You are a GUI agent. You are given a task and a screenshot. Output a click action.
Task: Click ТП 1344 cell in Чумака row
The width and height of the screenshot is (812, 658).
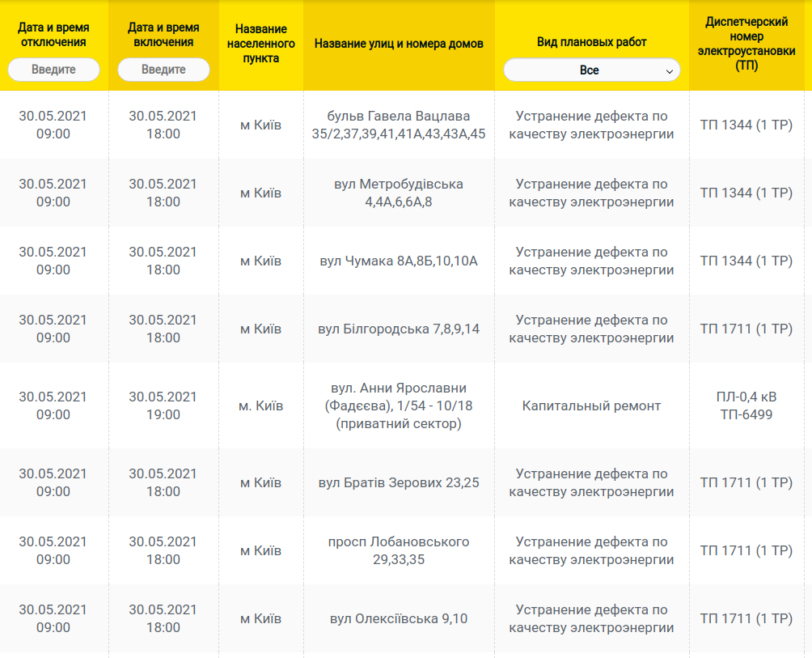[x=746, y=261]
